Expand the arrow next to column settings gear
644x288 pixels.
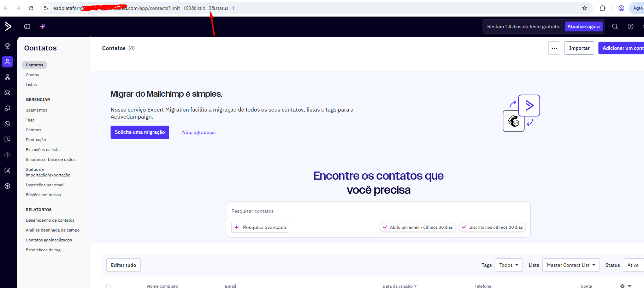(630, 286)
